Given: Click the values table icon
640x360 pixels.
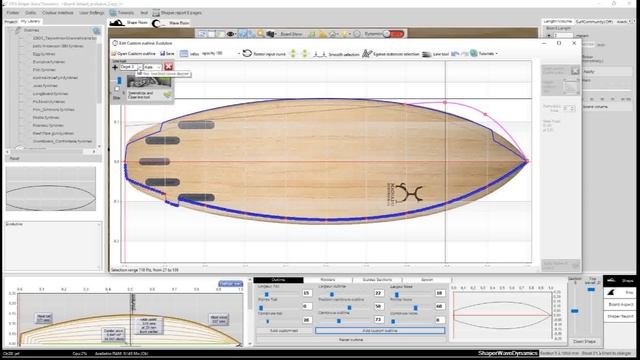Looking at the screenshot, I should click(184, 53).
